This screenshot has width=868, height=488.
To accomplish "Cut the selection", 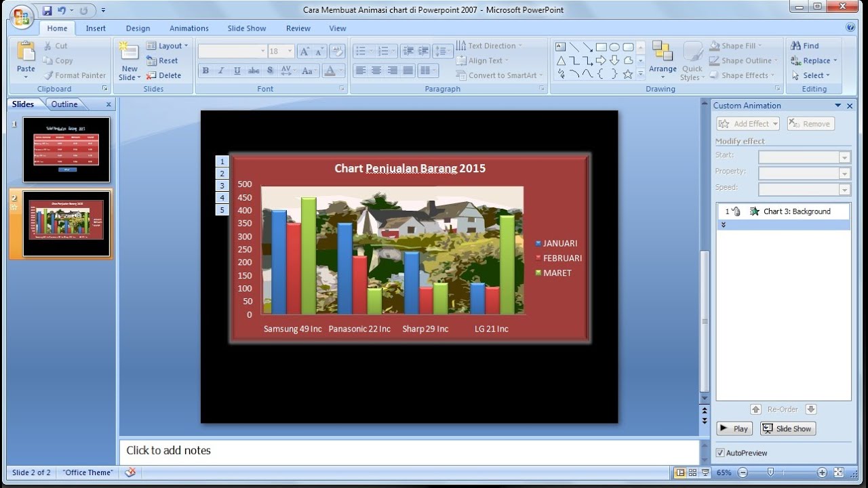I will tap(55, 45).
